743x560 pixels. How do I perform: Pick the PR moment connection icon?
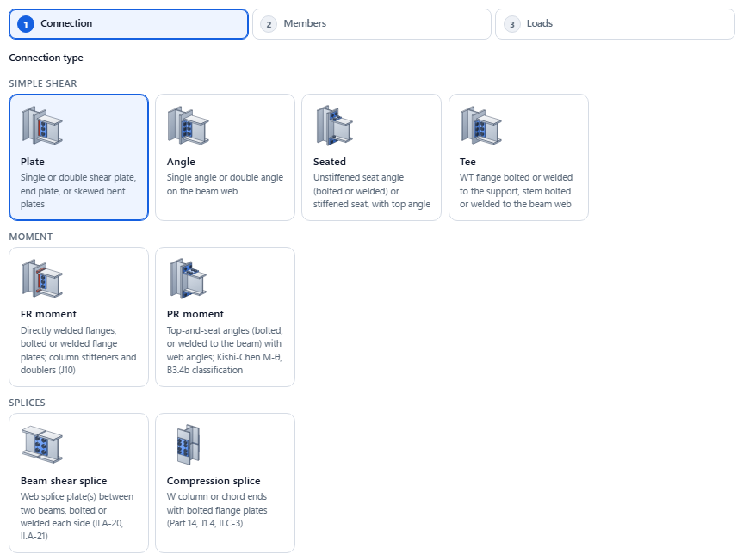pyautogui.click(x=189, y=279)
